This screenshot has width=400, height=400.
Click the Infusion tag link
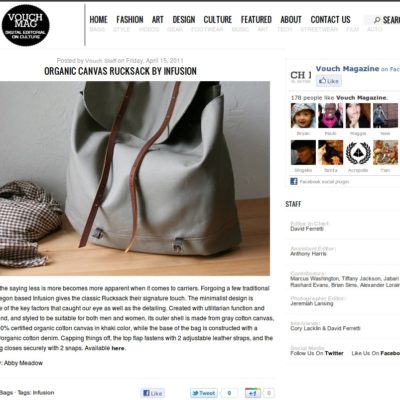(43, 393)
